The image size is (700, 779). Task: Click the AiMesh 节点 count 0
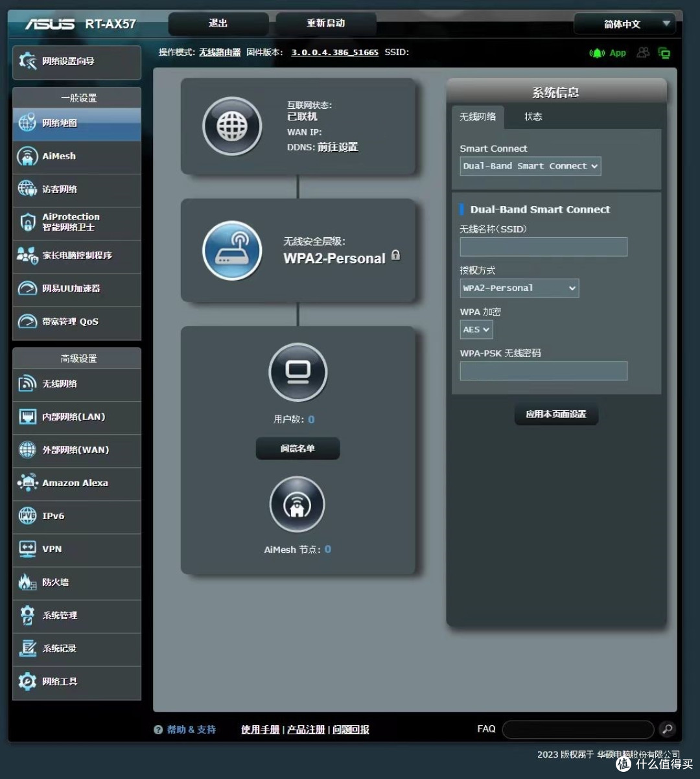click(x=328, y=550)
